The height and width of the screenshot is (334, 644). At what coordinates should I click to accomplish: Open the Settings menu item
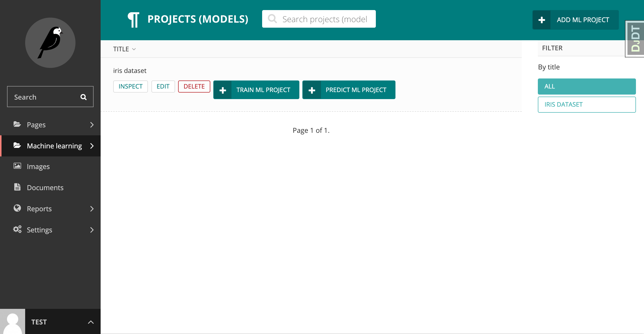[39, 230]
